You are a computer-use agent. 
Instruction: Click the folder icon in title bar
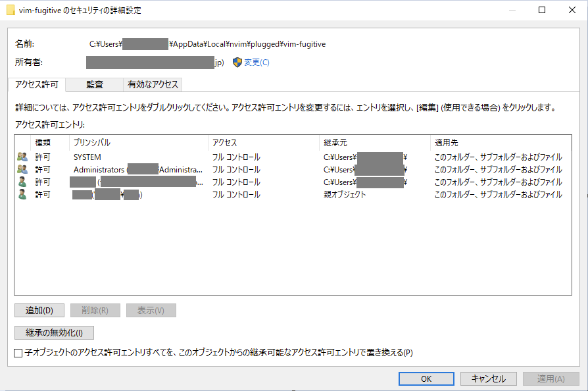[x=11, y=10]
